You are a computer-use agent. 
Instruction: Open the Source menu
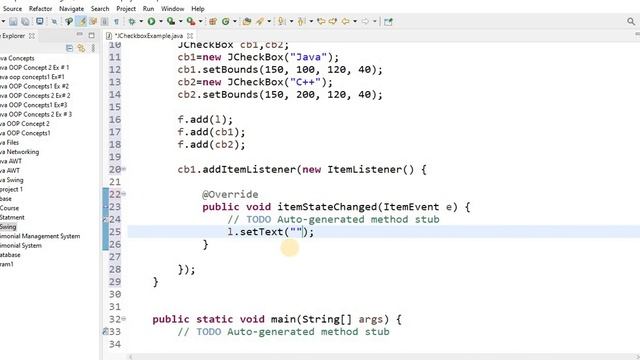tap(12, 9)
